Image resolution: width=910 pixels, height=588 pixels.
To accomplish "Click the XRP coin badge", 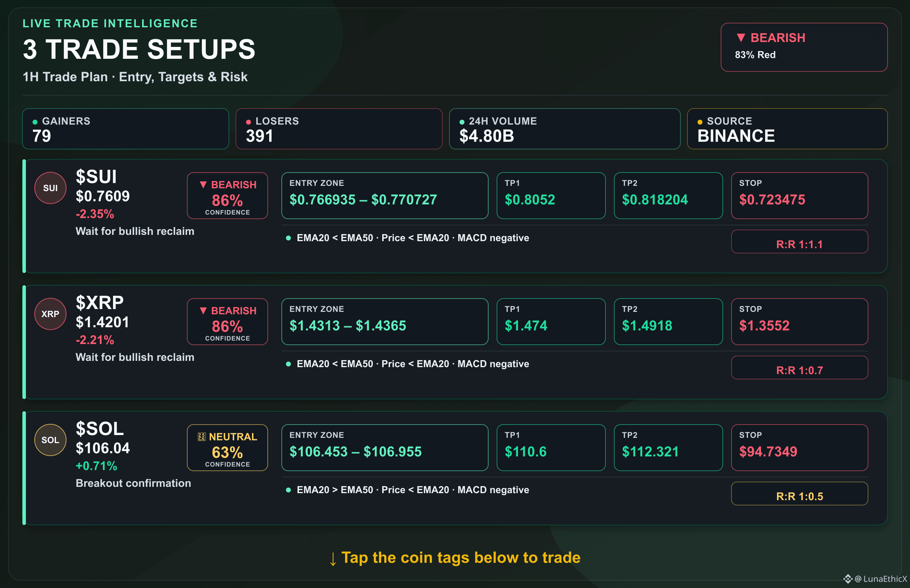I will (50, 314).
